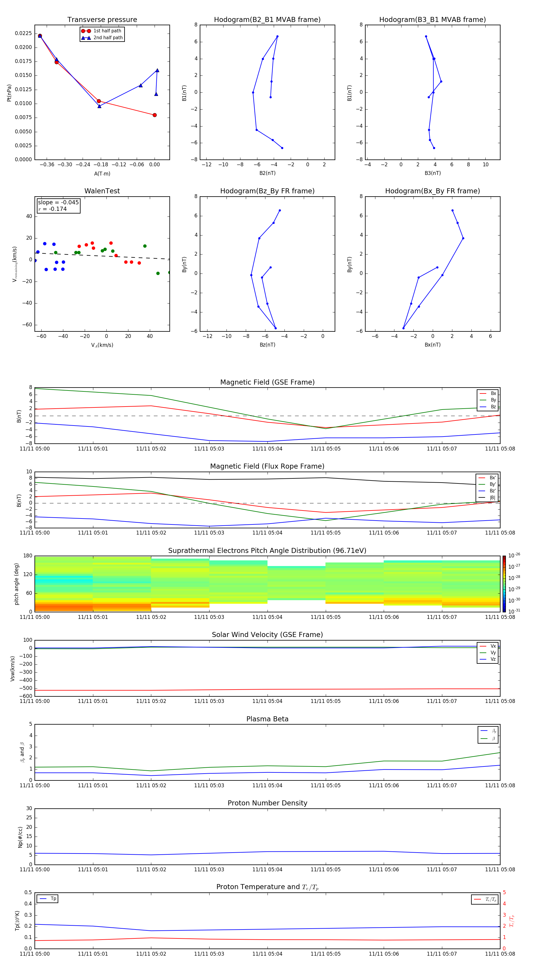Click the 'Bz(nT)' x-axis label
This screenshot has width=535, height=980.
coord(267,345)
